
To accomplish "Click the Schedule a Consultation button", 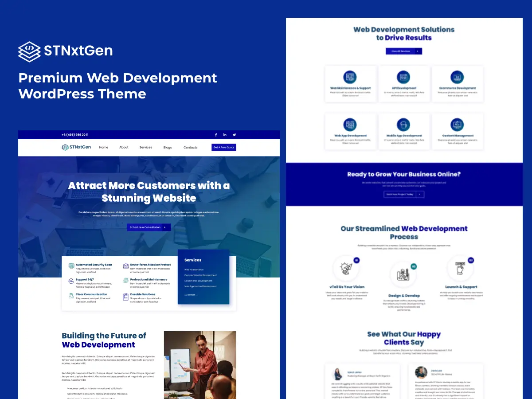I will [x=149, y=227].
